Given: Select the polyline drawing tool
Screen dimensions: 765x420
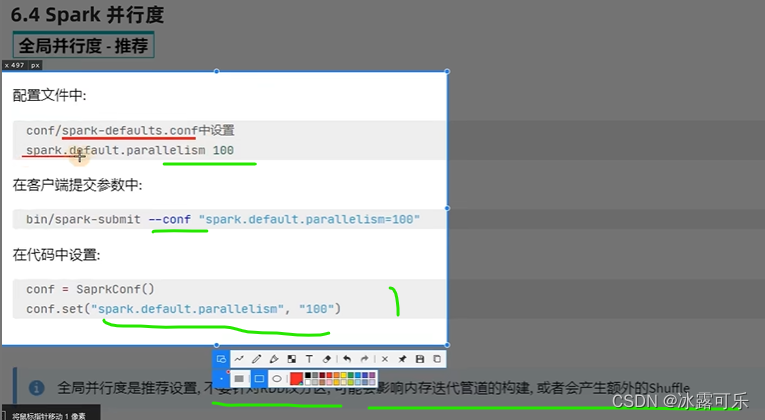Looking at the screenshot, I should click(239, 359).
